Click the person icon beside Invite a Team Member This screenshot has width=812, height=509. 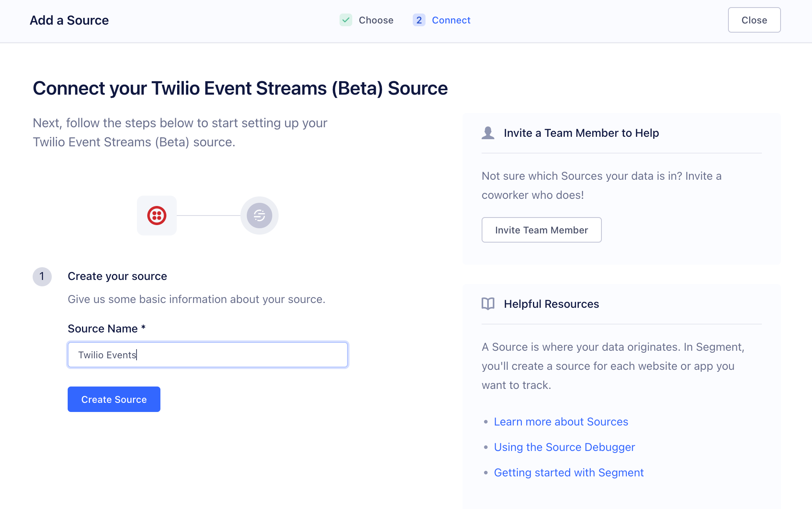point(487,132)
